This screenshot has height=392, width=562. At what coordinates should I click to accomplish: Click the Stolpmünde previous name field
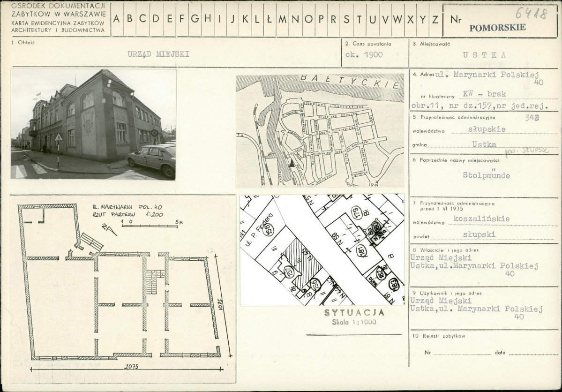(x=486, y=175)
